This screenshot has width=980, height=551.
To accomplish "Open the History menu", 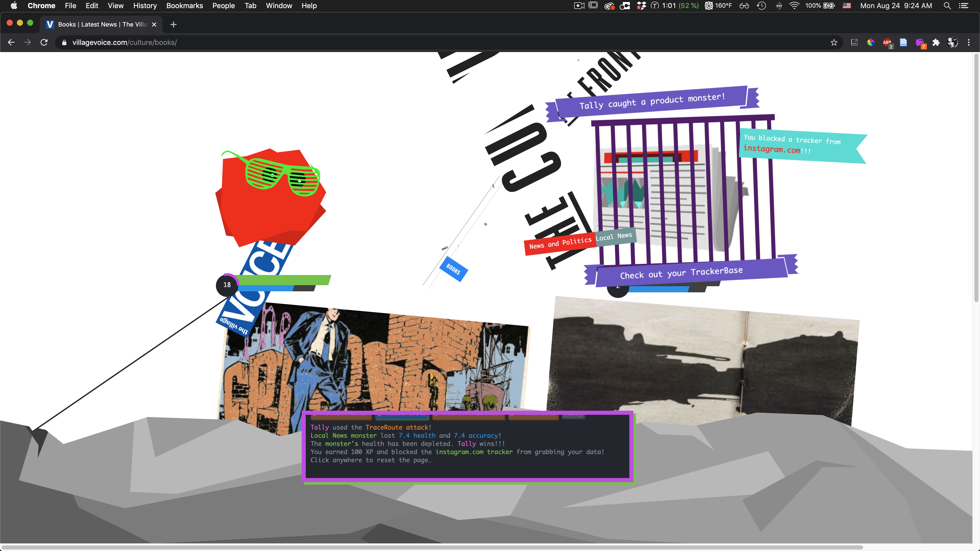I will pos(145,5).
